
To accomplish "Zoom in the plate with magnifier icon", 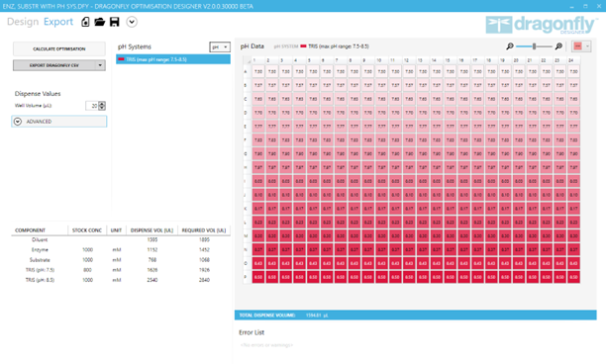I will coord(558,46).
